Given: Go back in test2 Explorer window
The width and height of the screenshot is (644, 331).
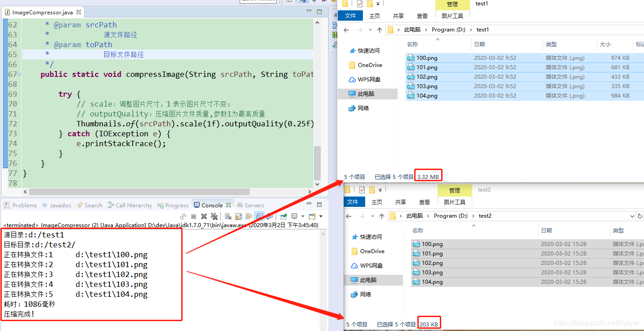Looking at the screenshot, I should [x=349, y=216].
